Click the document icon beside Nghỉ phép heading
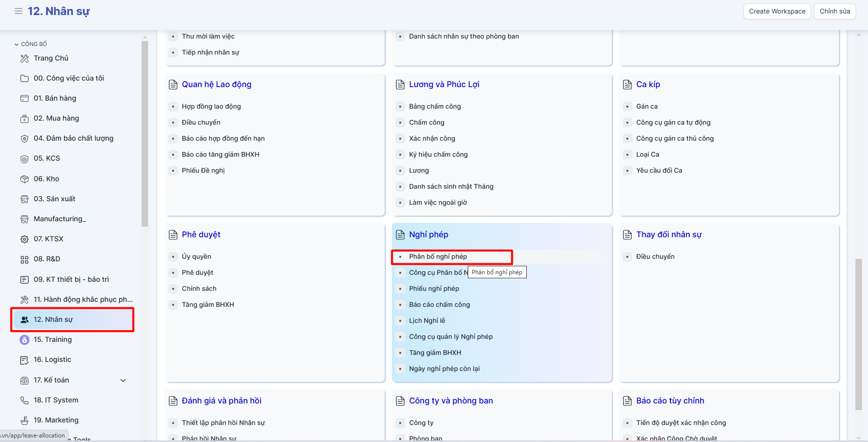This screenshot has width=868, height=442. tap(400, 235)
